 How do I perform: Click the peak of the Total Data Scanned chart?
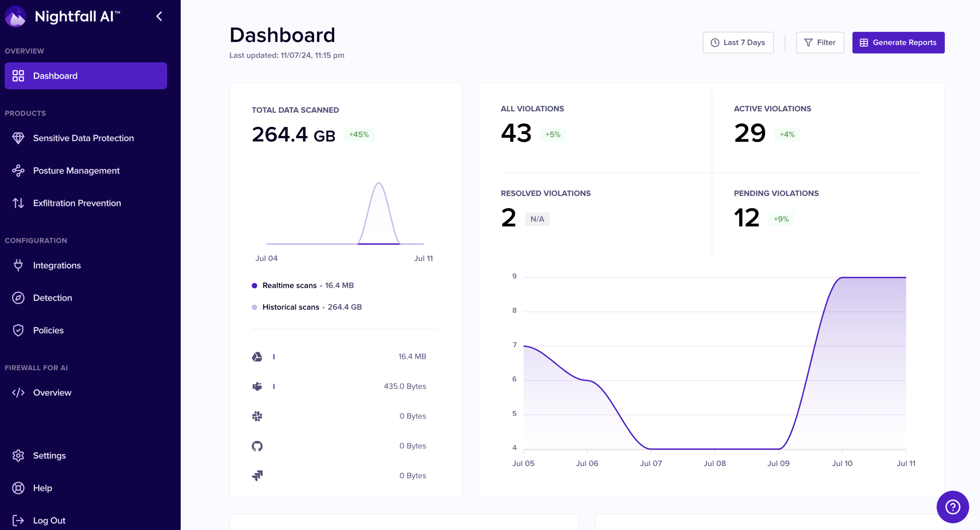(379, 183)
